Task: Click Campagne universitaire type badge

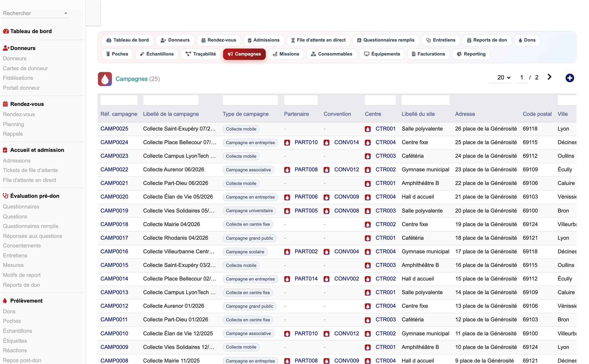Action: pos(249,211)
